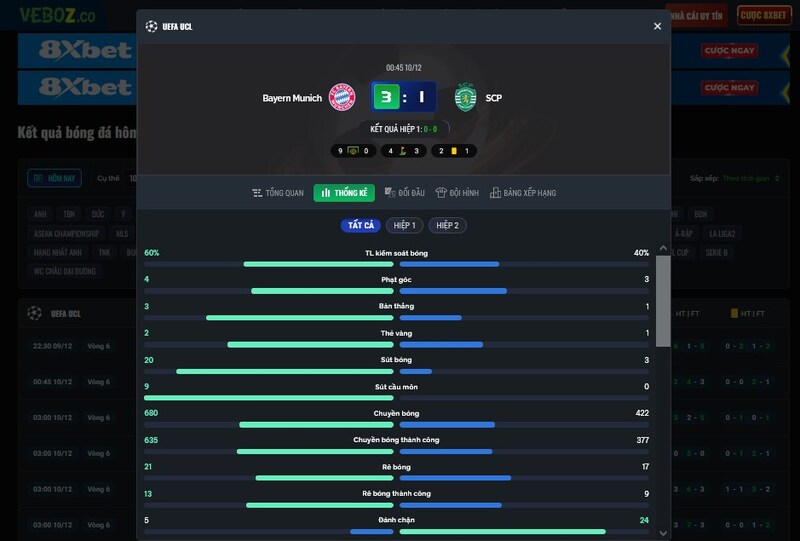
Task: Click the SCP Sporting club crest
Action: coord(465,97)
